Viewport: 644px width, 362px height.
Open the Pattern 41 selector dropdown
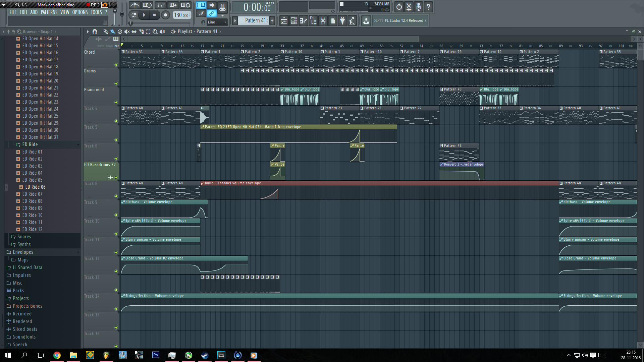pos(254,20)
